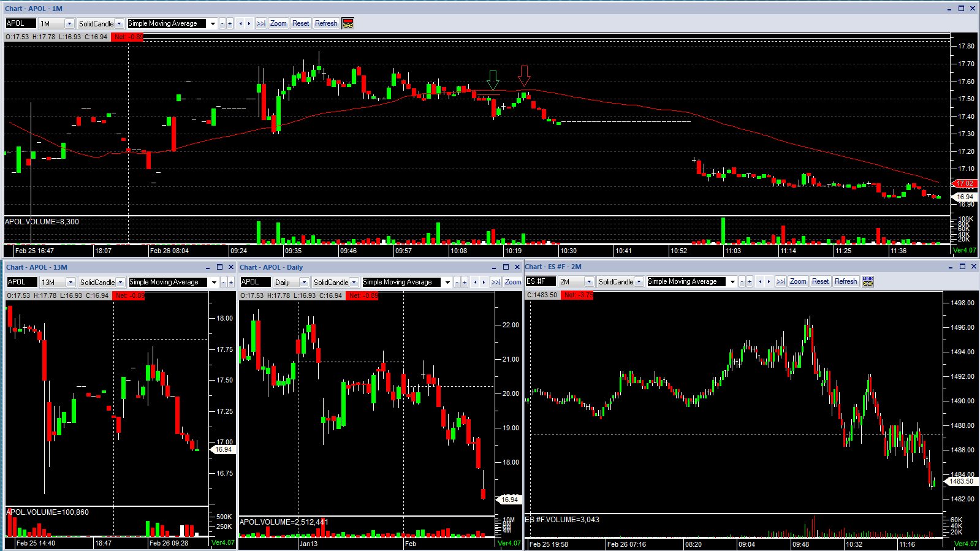Click the plus button in APOL 1M toolbar
Viewport: 980px width, 551px height.
pos(230,23)
